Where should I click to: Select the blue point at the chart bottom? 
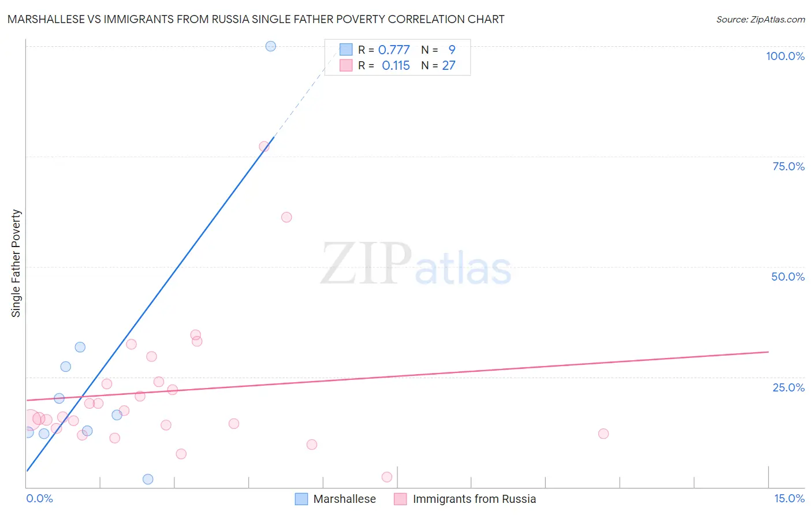[x=148, y=479]
